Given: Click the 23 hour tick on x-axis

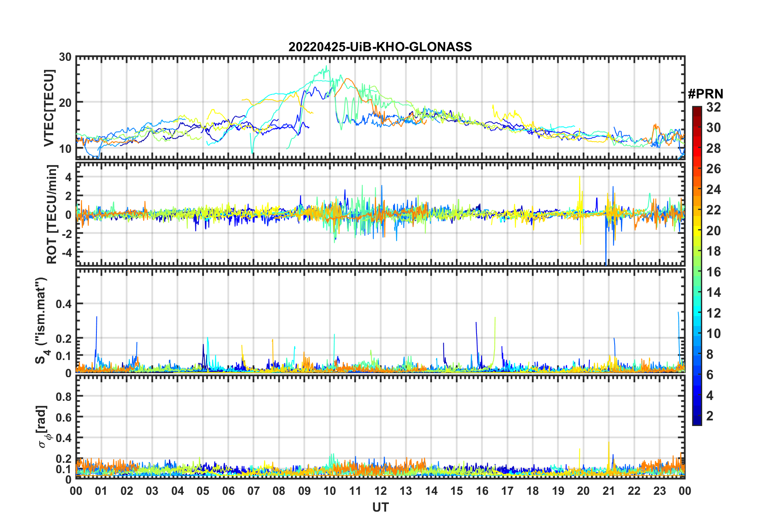Looking at the screenshot, I should click(x=659, y=491).
